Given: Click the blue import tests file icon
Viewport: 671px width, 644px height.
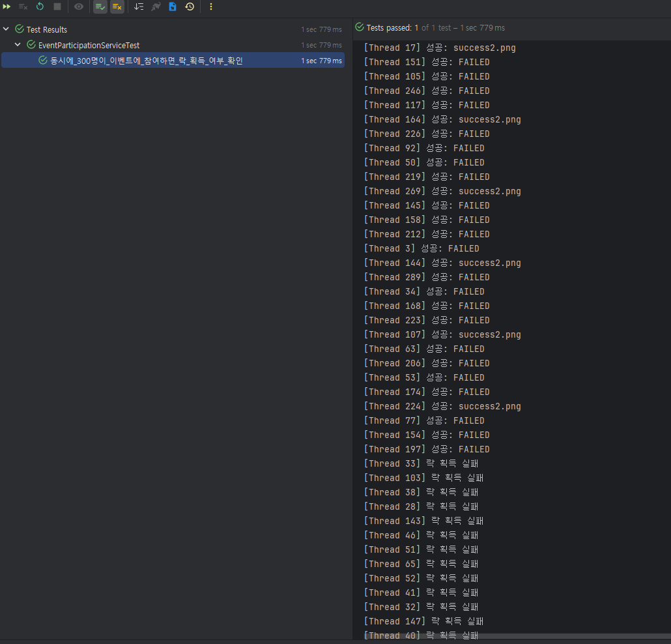Looking at the screenshot, I should (173, 7).
